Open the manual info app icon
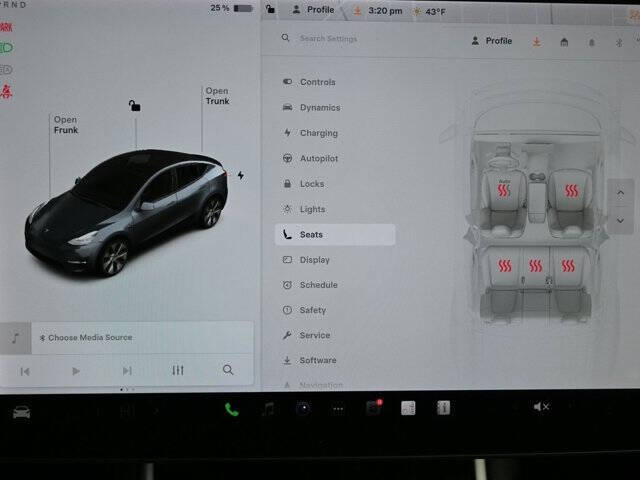 [x=443, y=408]
